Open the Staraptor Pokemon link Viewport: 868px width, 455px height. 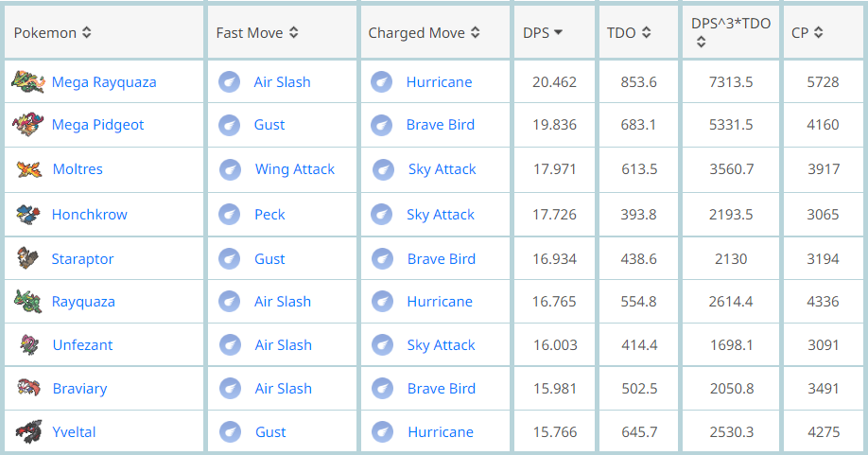coord(82,259)
